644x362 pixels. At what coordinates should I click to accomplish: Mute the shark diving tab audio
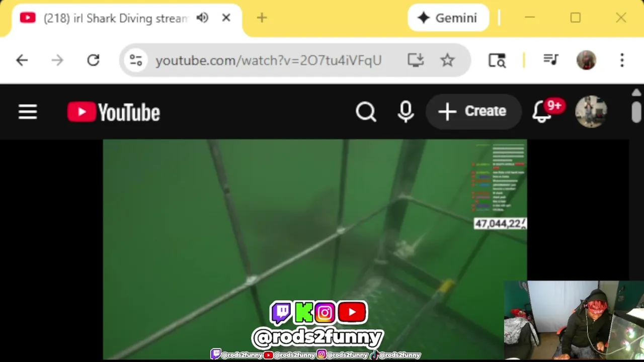202,18
